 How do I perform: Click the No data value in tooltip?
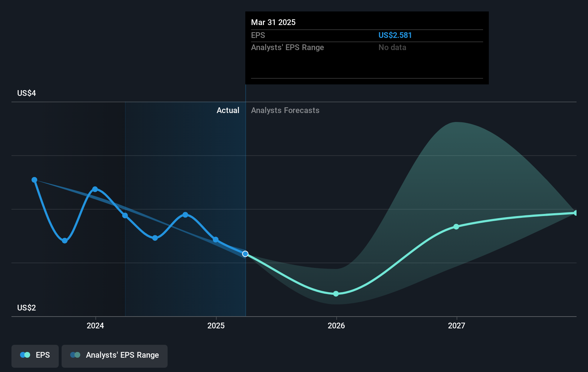392,48
